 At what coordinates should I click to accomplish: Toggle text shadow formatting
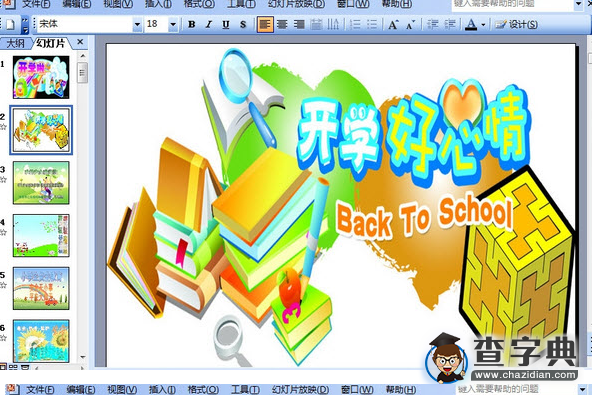click(243, 25)
